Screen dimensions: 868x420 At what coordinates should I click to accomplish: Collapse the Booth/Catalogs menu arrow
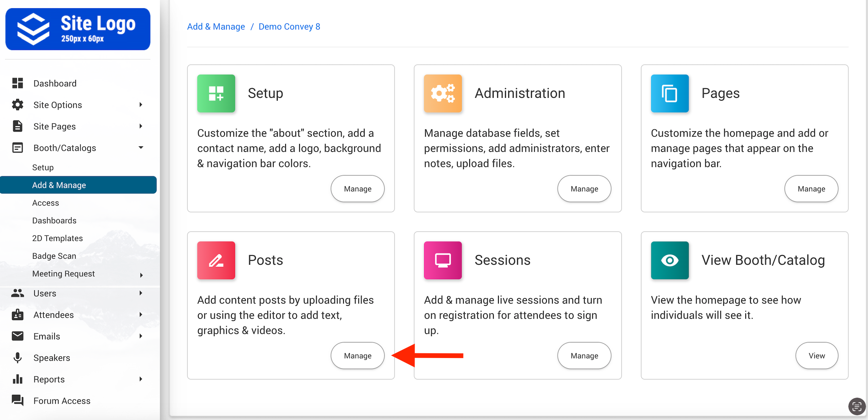(141, 148)
